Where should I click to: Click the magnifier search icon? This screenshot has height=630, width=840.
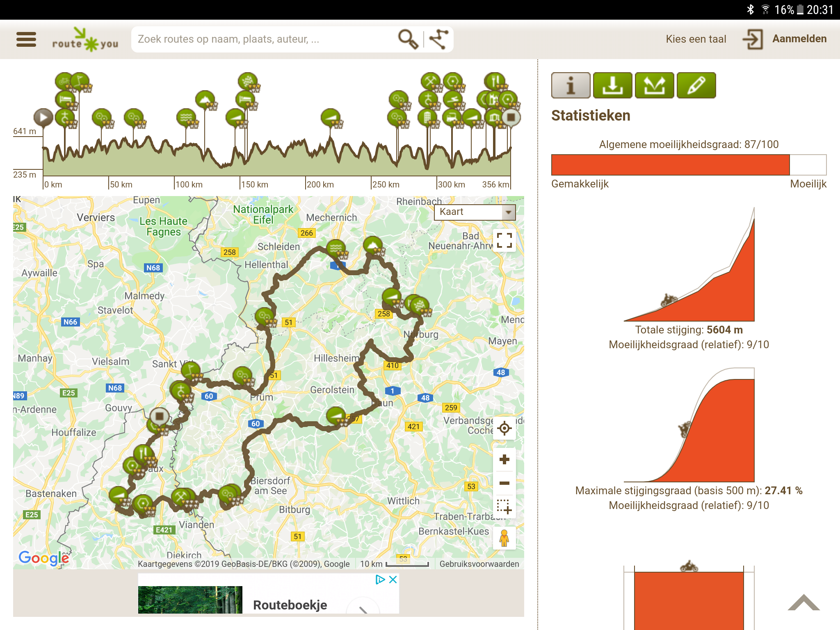pos(408,39)
